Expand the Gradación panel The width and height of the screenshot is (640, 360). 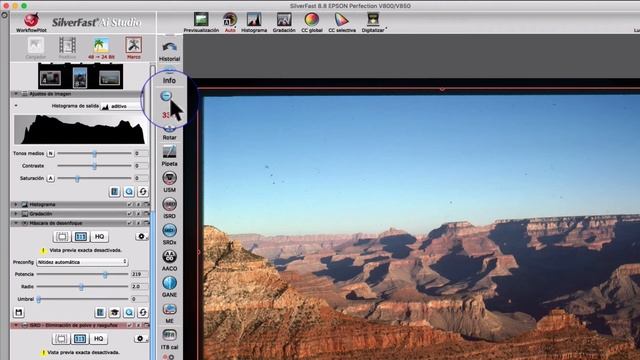(x=16, y=214)
